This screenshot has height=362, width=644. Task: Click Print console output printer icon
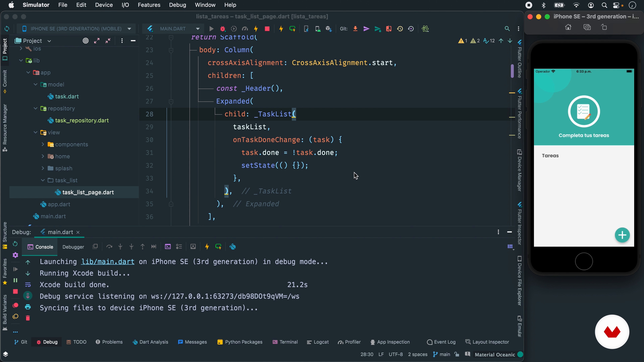point(28,307)
